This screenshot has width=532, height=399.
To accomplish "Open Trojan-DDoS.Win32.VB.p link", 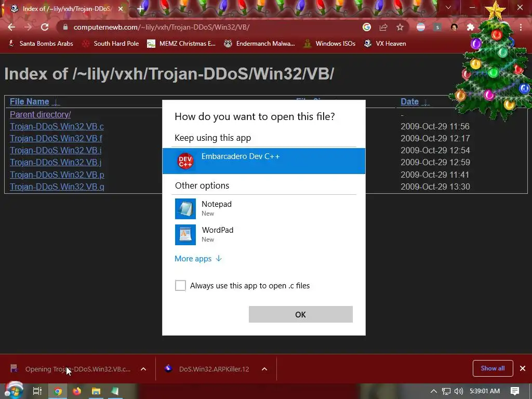I will 57,175.
